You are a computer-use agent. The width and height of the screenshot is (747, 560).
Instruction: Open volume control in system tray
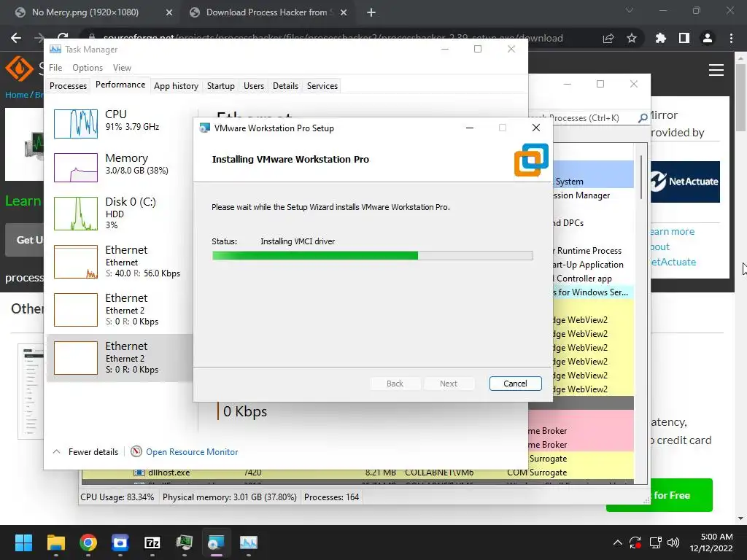[673, 542]
